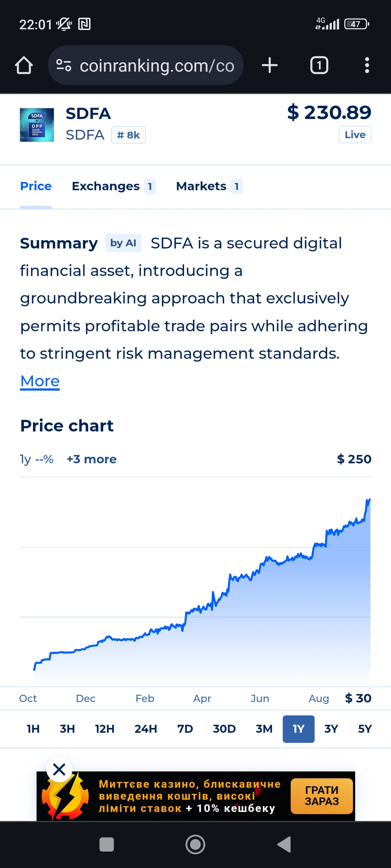391x868 pixels.
Task: Select the 1Y chart range
Action: click(x=299, y=729)
